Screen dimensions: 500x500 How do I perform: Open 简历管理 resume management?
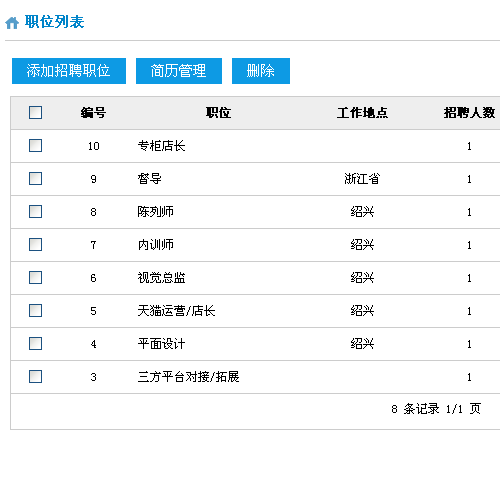[x=179, y=71]
